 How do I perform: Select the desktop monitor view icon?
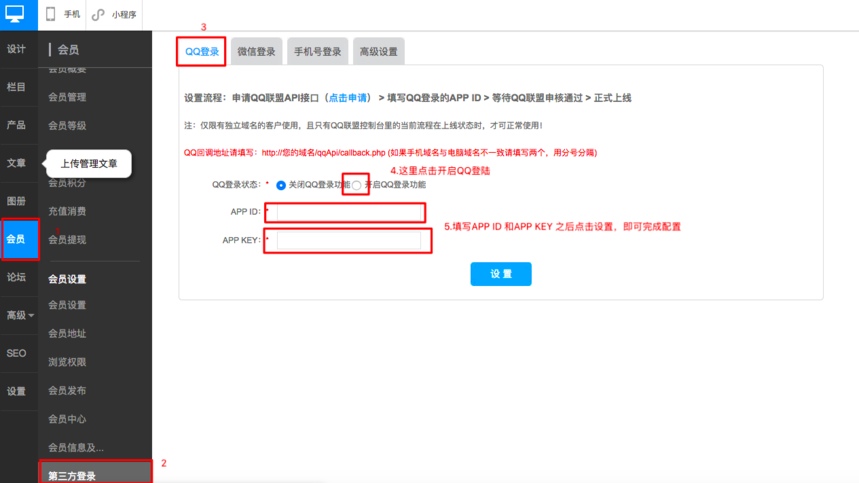point(15,14)
